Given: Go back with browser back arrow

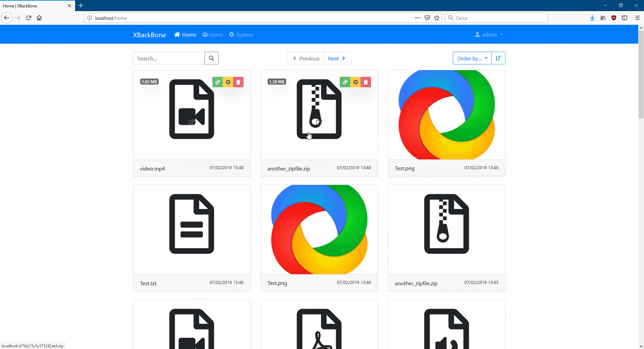Looking at the screenshot, I should (7, 18).
